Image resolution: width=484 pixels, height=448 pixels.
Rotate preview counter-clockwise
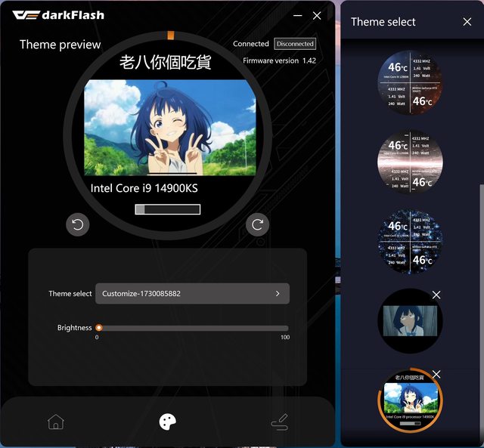click(78, 224)
